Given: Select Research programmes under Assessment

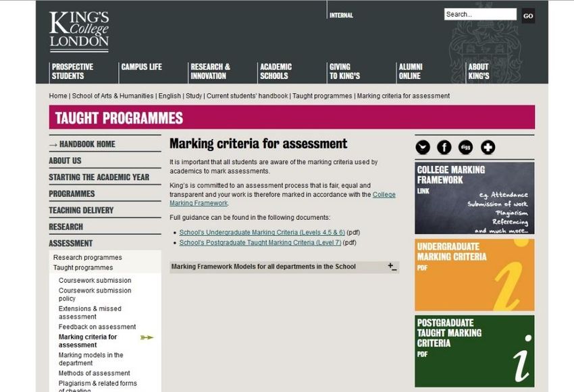Looking at the screenshot, I should 88,258.
